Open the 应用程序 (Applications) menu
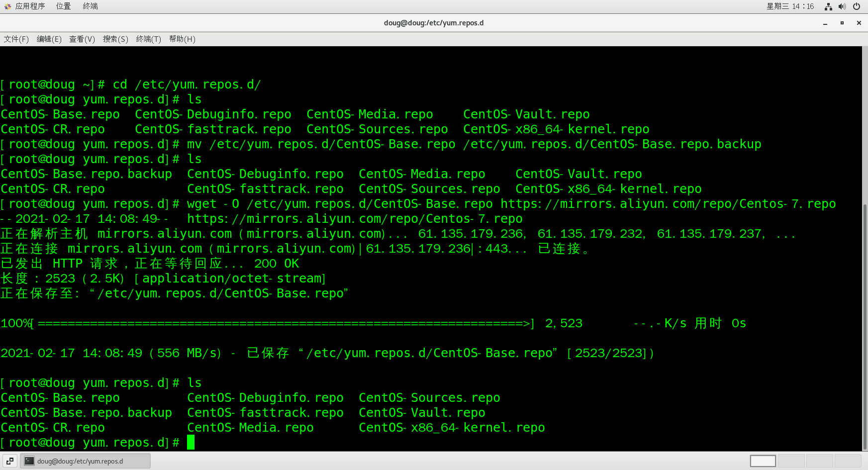The image size is (868, 470). pos(30,6)
